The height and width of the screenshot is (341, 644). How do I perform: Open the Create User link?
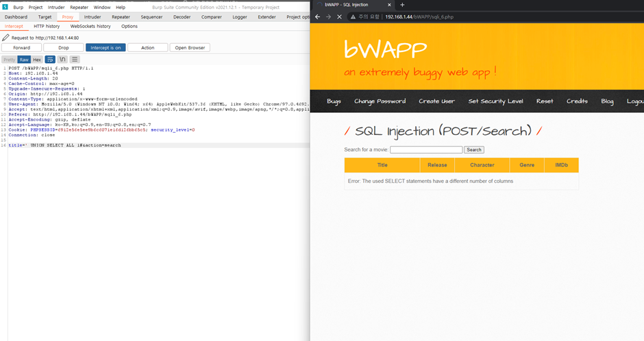pyautogui.click(x=436, y=101)
